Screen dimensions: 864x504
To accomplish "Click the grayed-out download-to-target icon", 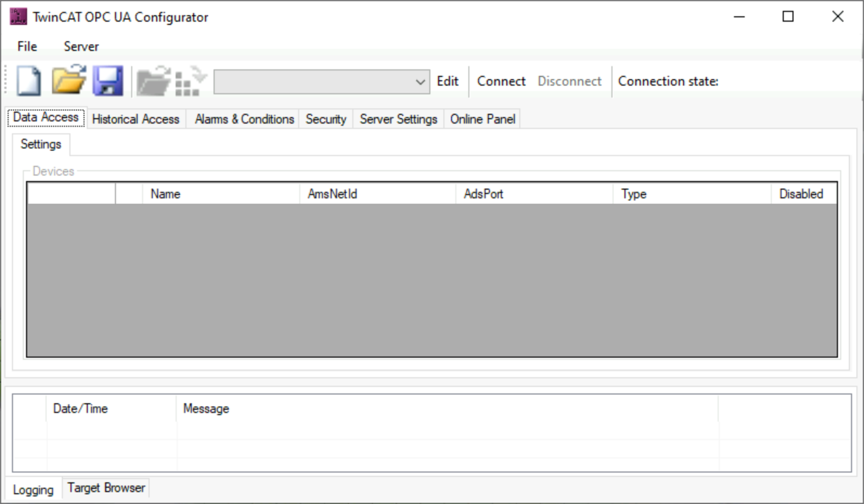I will click(x=191, y=81).
